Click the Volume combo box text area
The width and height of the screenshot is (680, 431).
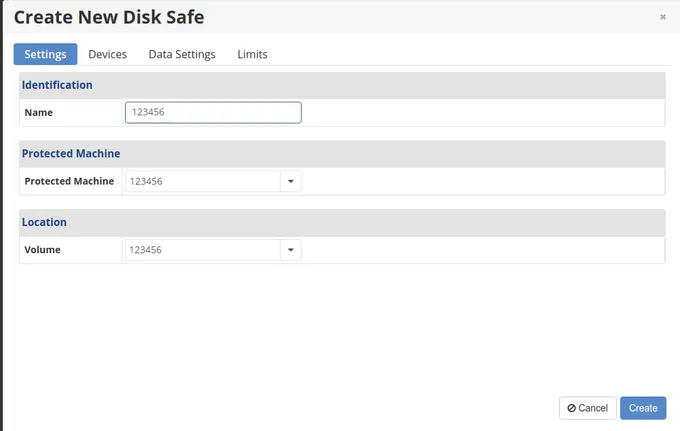tap(203, 250)
